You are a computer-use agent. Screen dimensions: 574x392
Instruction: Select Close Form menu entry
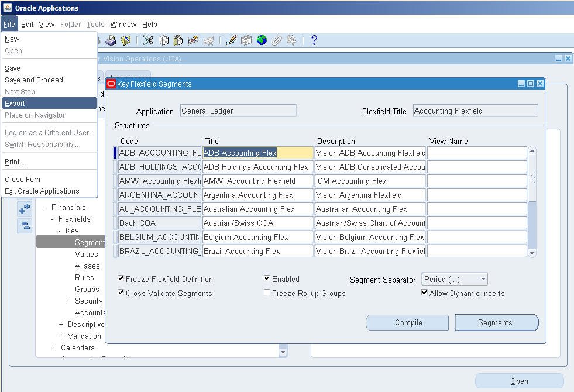pos(49,180)
